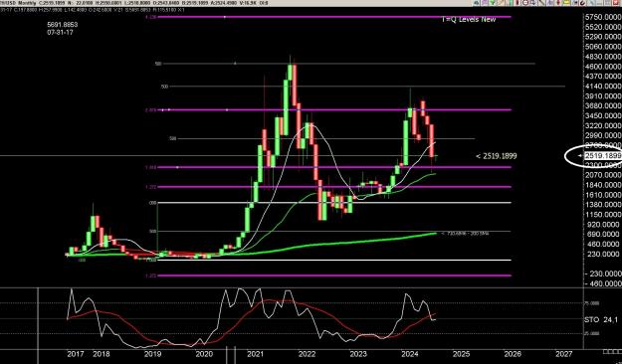Click the 2070.0000 price axis label

[x=604, y=175]
